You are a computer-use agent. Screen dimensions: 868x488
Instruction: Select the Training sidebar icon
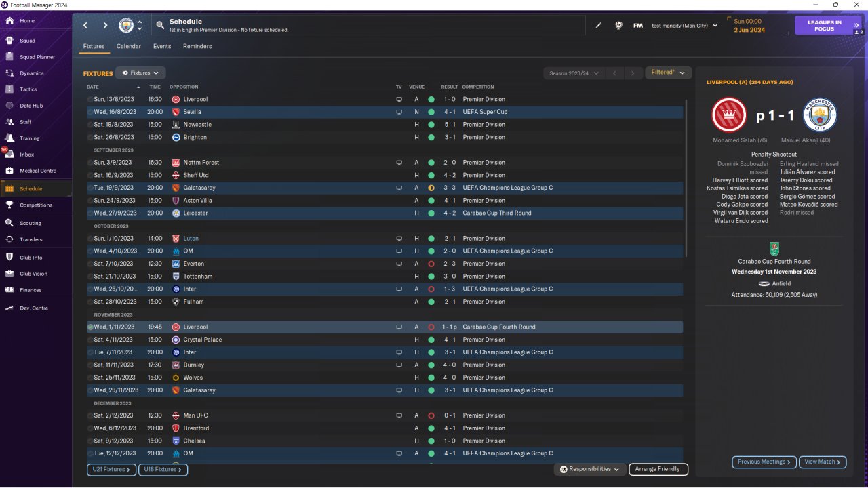point(9,138)
